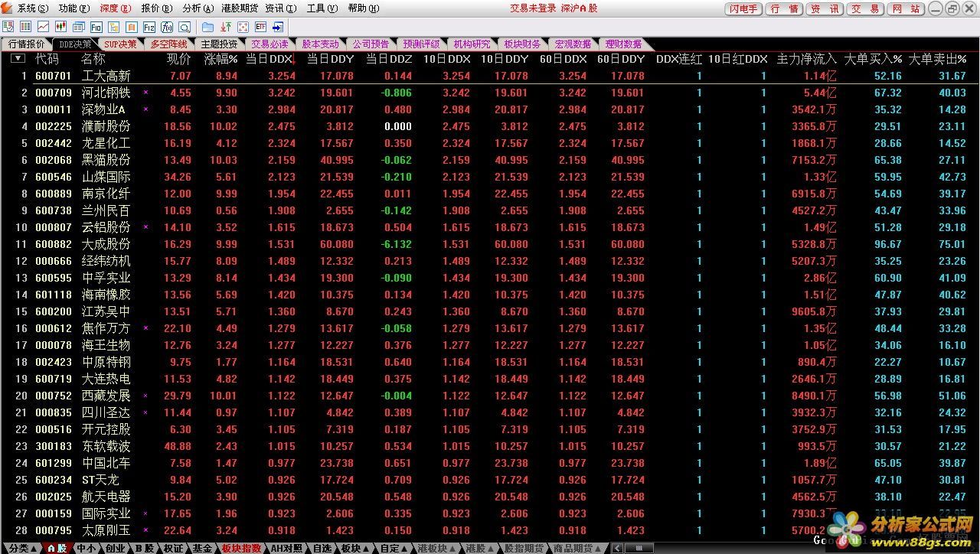
Task: Open the 分析(A) menu
Action: 198,8
